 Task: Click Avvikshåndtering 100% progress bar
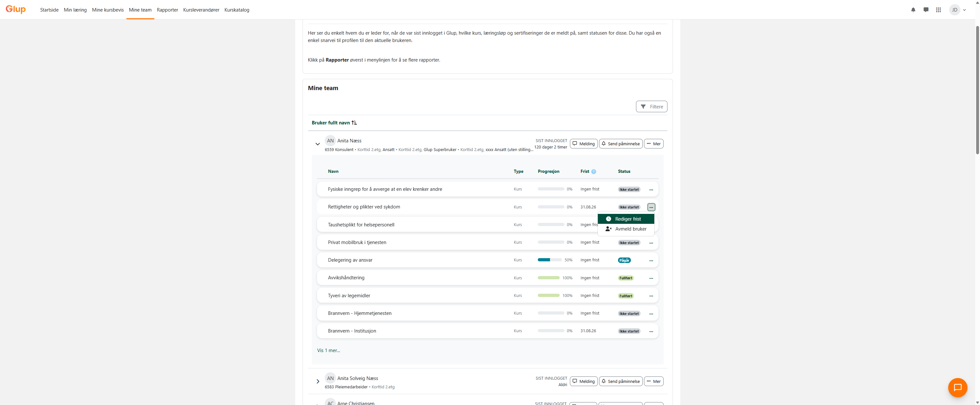549,278
